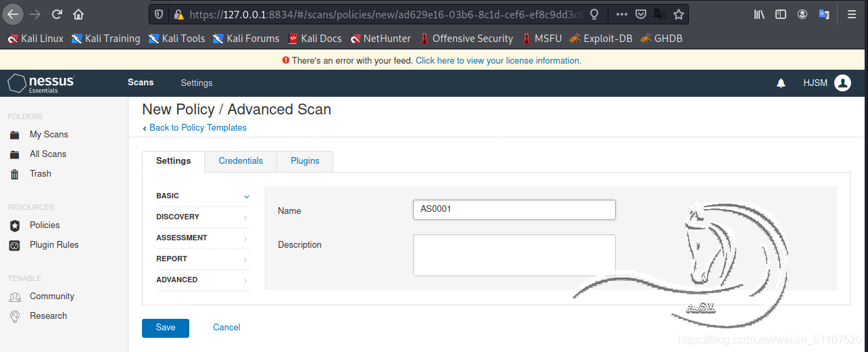Click the translate extension icon
The height and width of the screenshot is (352, 868).
(x=824, y=14)
